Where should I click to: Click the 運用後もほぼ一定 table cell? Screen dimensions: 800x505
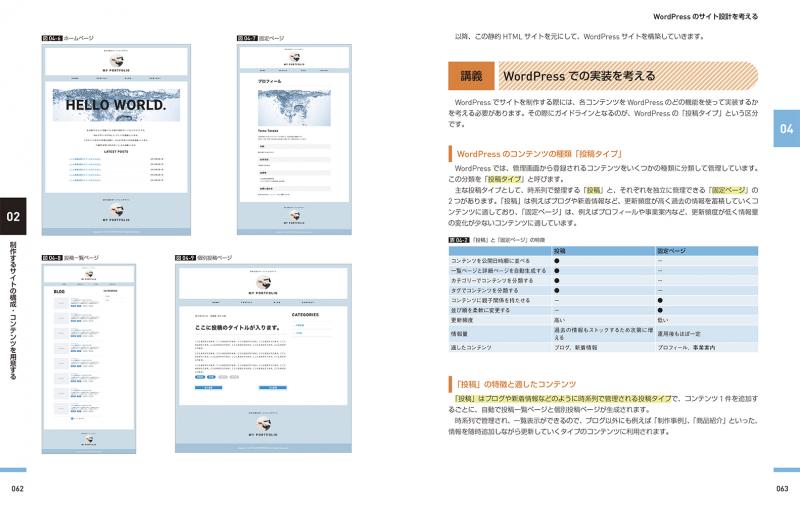(x=679, y=334)
